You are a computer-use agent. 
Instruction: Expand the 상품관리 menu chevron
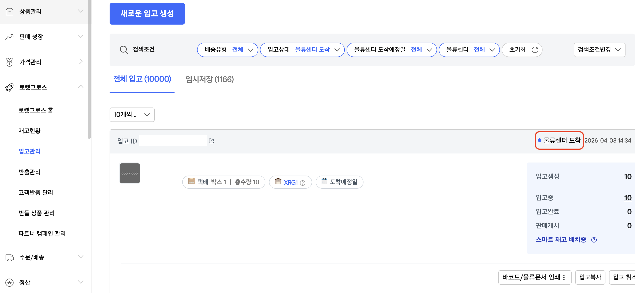[x=80, y=11]
